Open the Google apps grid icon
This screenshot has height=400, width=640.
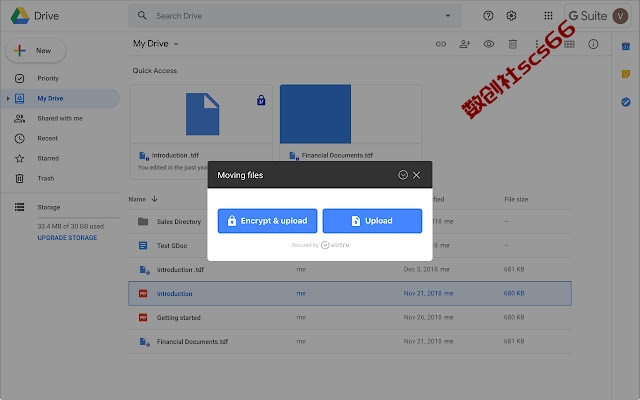548,16
